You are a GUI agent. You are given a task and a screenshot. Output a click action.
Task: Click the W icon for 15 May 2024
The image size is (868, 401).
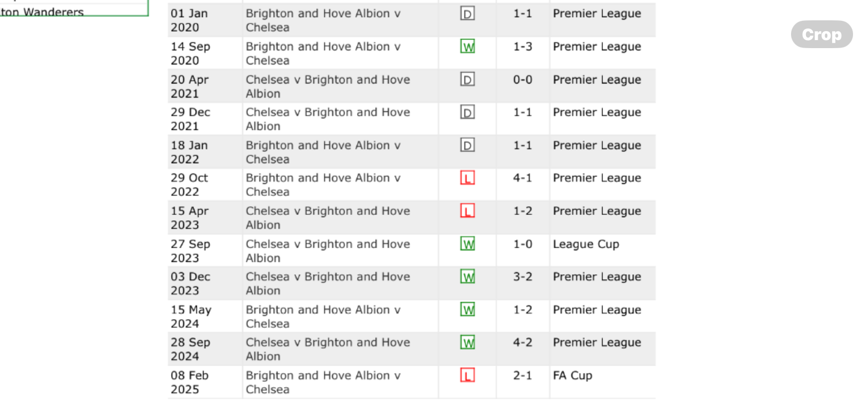[468, 310]
